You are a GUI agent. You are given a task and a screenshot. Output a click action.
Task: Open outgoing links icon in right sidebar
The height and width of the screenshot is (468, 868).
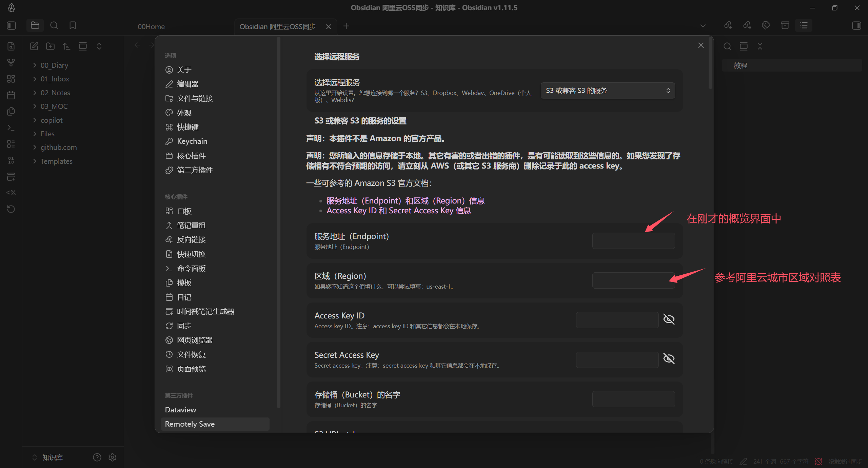pos(747,25)
